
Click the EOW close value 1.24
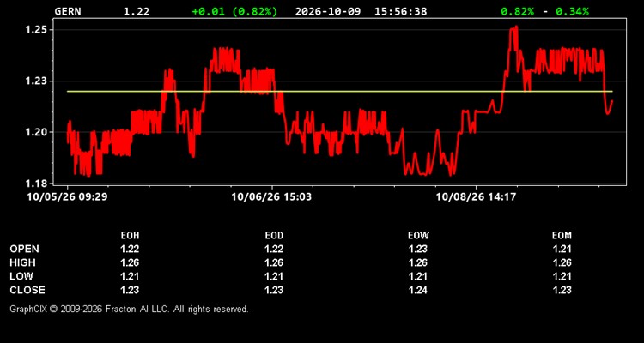418,290
